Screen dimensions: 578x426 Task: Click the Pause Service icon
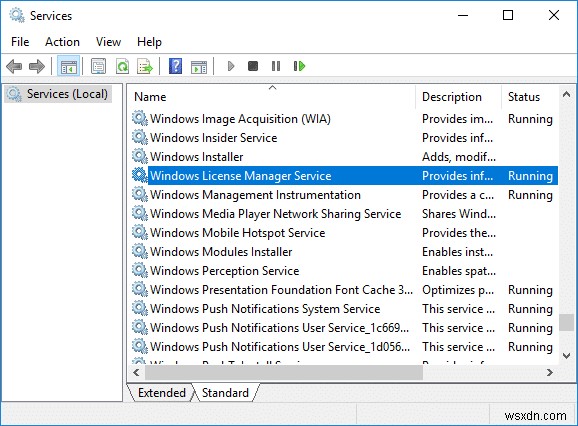click(276, 66)
